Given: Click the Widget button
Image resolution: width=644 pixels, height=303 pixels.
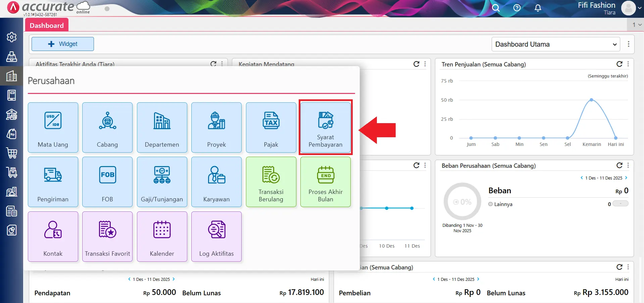Looking at the screenshot, I should click(62, 44).
